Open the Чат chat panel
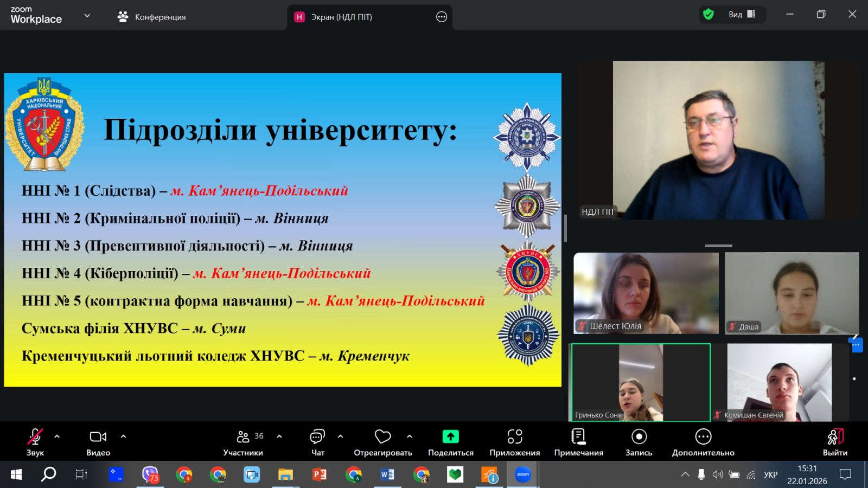This screenshot has width=868, height=488. click(x=317, y=437)
